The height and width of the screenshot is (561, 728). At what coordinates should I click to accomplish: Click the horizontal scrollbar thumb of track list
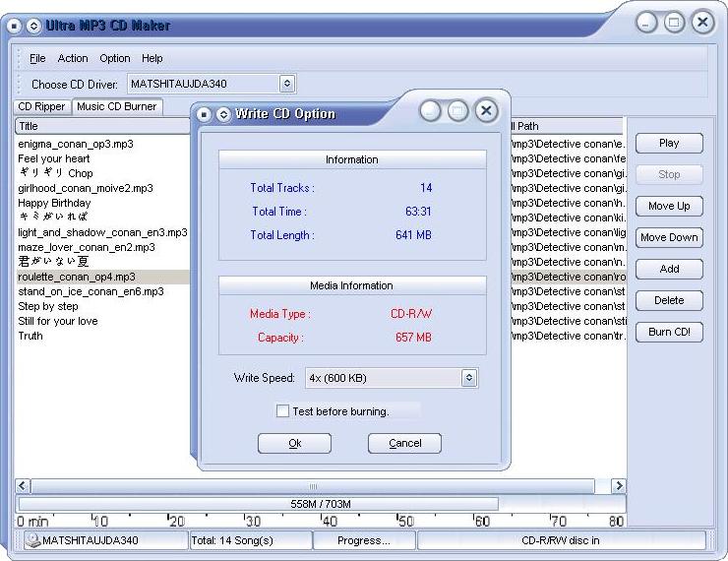pos(313,486)
